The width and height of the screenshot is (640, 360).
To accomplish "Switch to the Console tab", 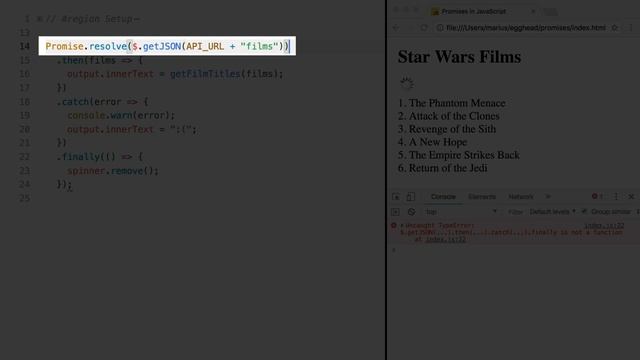I will (x=443, y=197).
